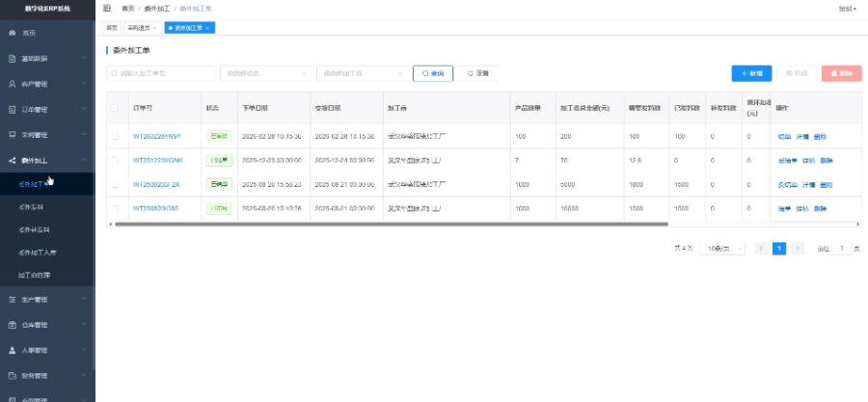Screen dimensions: 868x402
Task: Click the 打印 print button
Action: [x=797, y=73]
